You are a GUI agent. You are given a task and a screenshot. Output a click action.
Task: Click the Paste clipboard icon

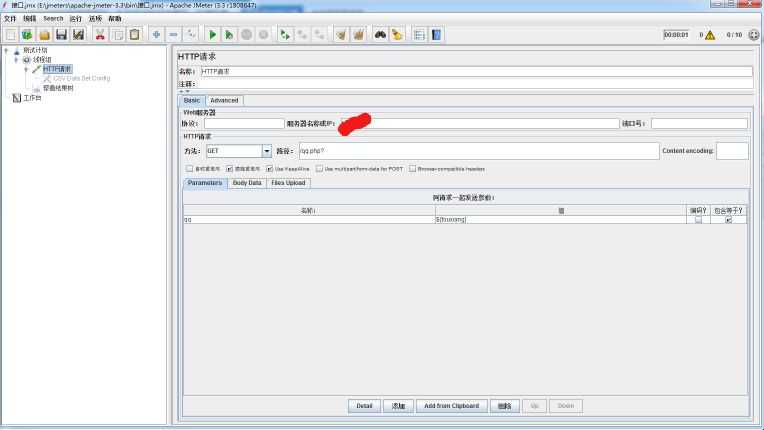134,35
